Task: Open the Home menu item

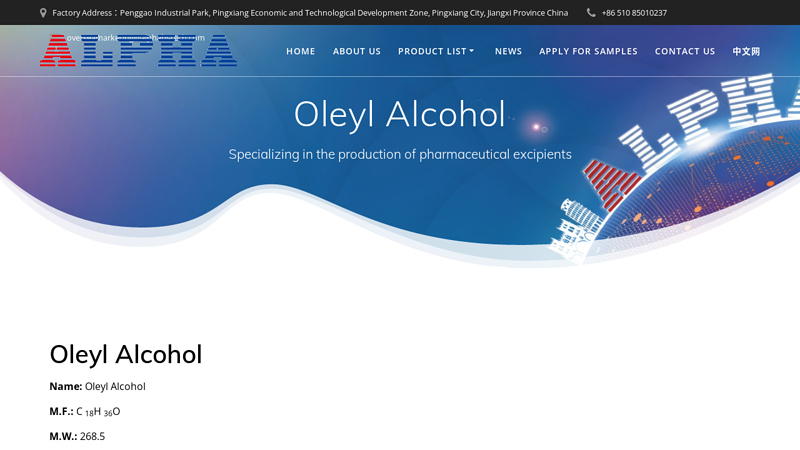Action: [x=301, y=52]
